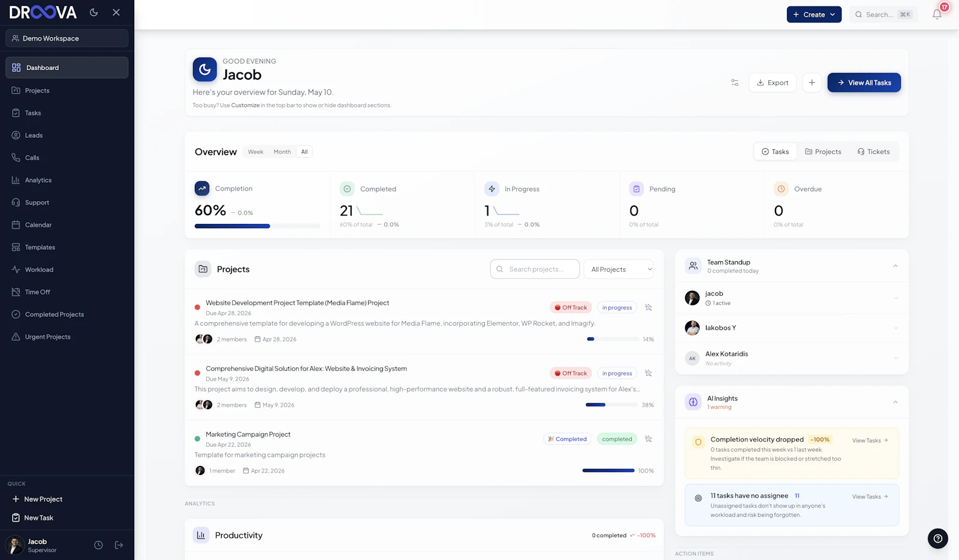Screen dimensions: 959x560
Task: Click the Export button
Action: (773, 83)
